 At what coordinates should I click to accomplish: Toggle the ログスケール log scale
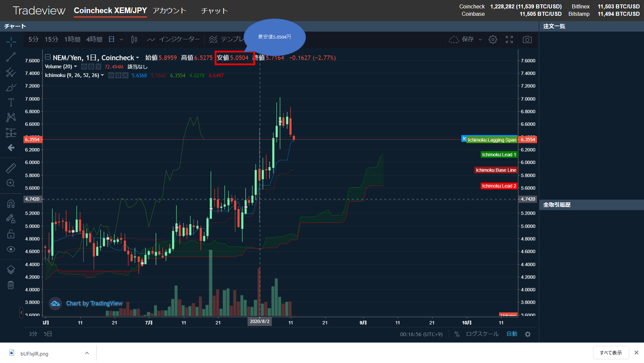coord(482,334)
